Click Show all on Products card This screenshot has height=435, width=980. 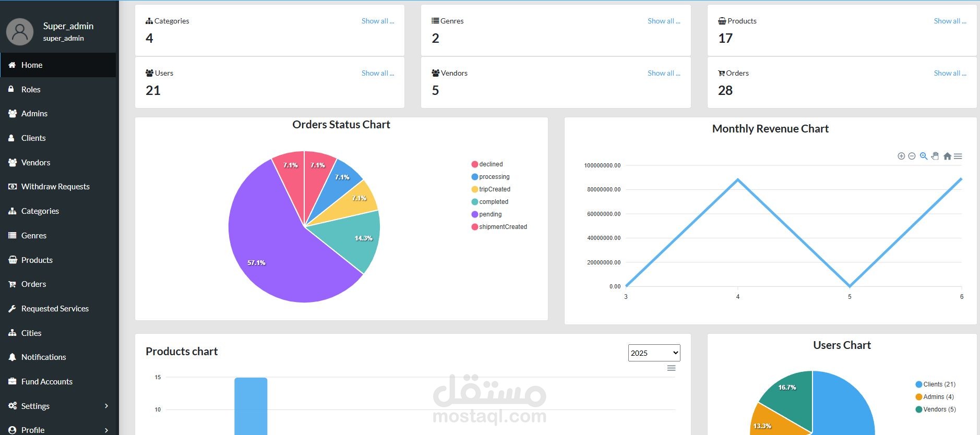tap(950, 21)
